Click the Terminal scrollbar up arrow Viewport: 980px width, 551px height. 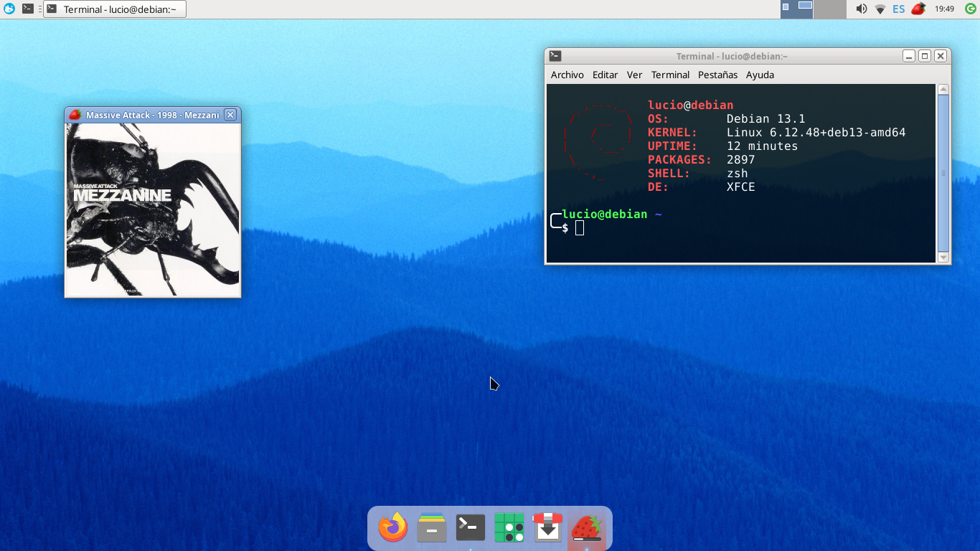click(943, 89)
